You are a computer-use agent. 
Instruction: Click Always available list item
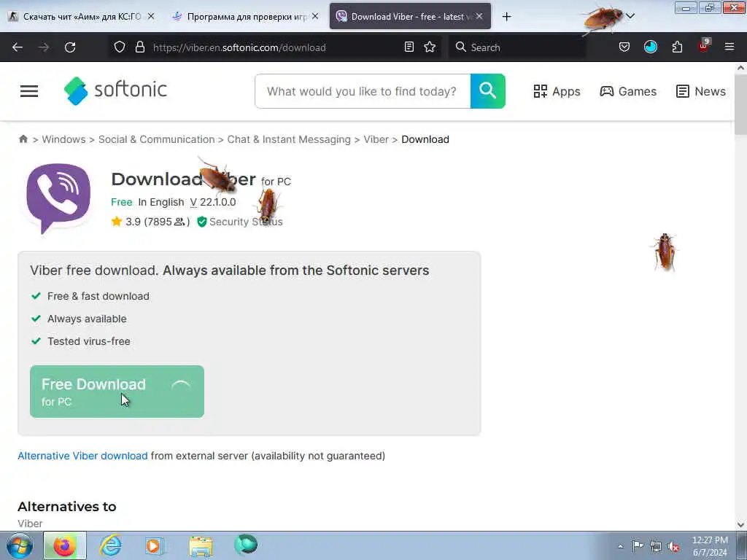87,319
